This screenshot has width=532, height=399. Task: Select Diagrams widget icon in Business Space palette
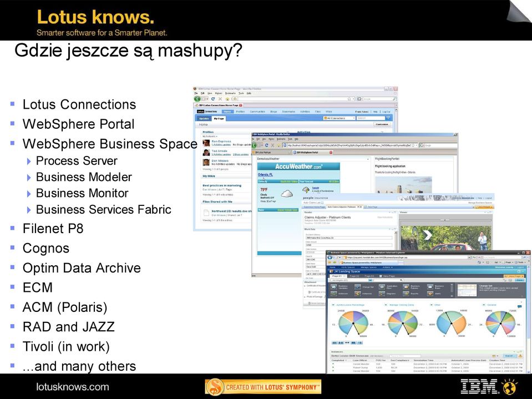pos(382,294)
